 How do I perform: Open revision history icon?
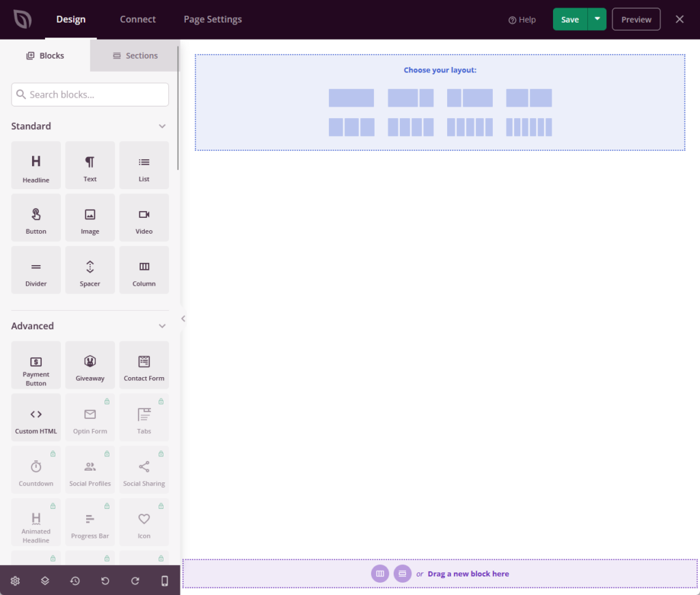click(x=75, y=581)
